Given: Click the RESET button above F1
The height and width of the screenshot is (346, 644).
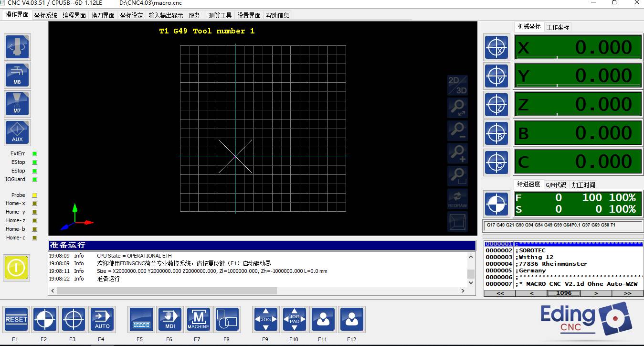Looking at the screenshot, I should click(x=16, y=319).
